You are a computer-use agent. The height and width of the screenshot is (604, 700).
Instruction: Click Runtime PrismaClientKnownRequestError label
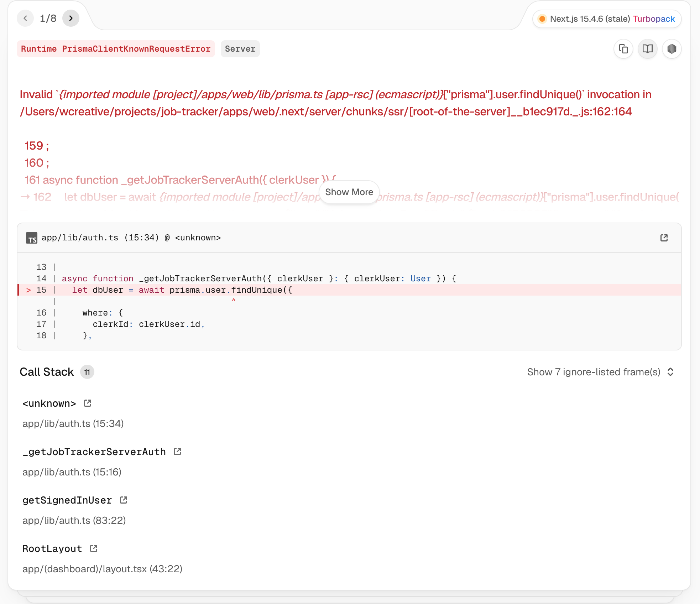[x=116, y=49]
